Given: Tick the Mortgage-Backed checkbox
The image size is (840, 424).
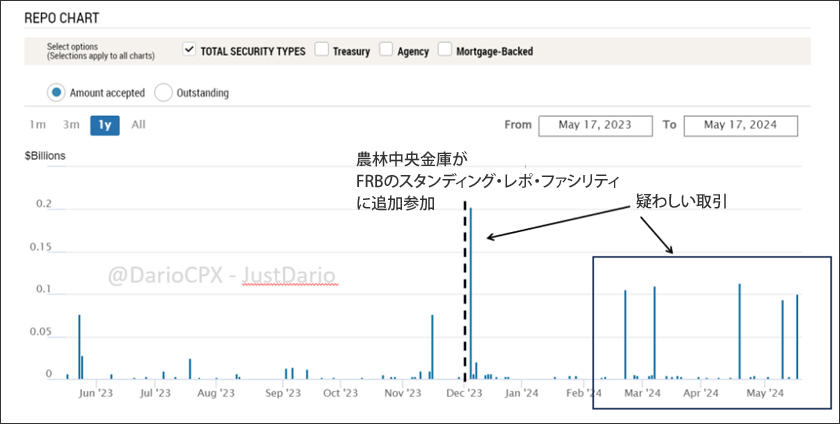Looking at the screenshot, I should point(445,51).
